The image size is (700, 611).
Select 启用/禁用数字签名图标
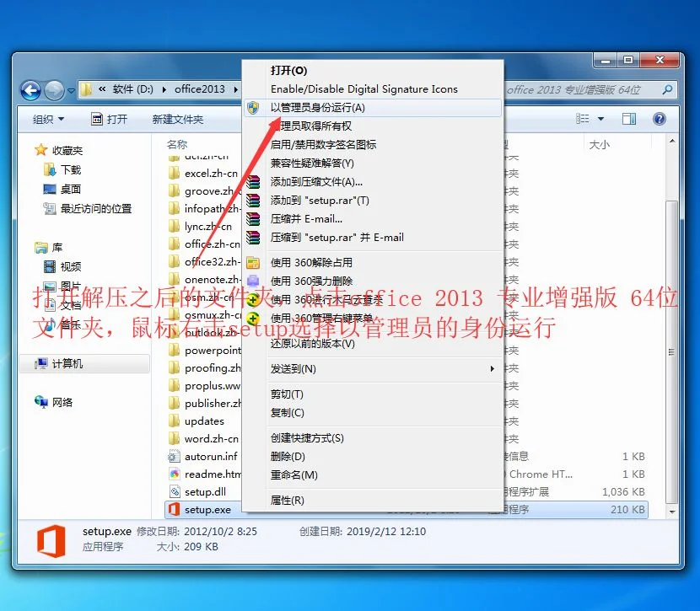373,144
